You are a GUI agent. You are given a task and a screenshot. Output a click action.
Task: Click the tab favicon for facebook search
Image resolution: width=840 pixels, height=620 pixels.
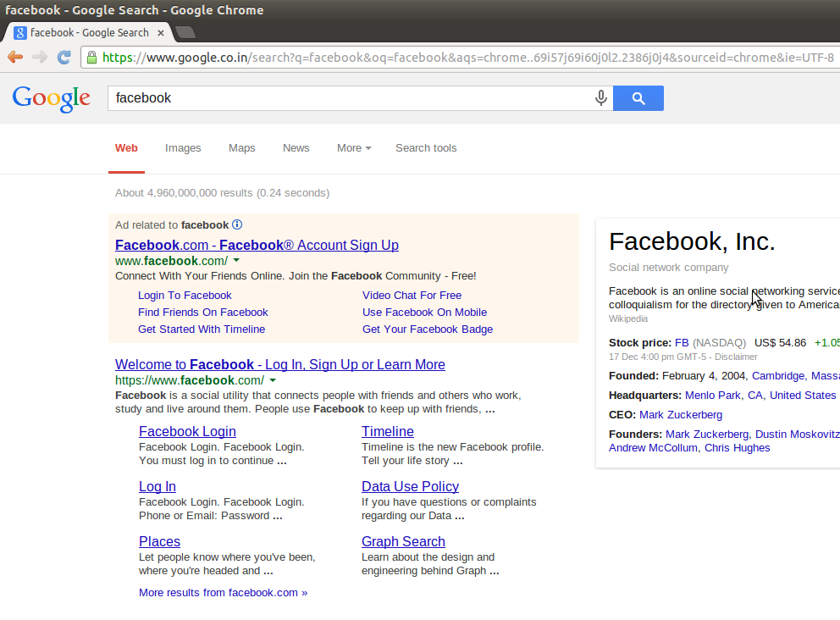pos(19,33)
